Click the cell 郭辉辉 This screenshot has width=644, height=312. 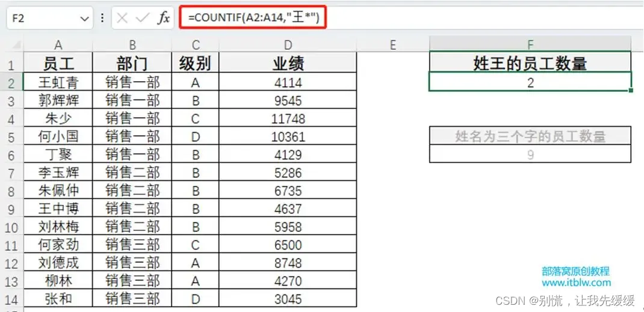58,101
